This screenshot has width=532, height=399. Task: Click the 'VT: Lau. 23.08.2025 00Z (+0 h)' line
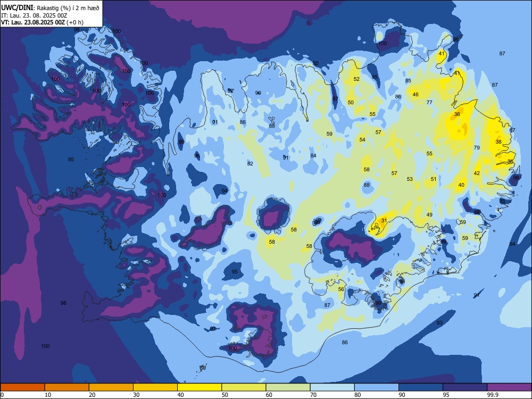click(42, 22)
